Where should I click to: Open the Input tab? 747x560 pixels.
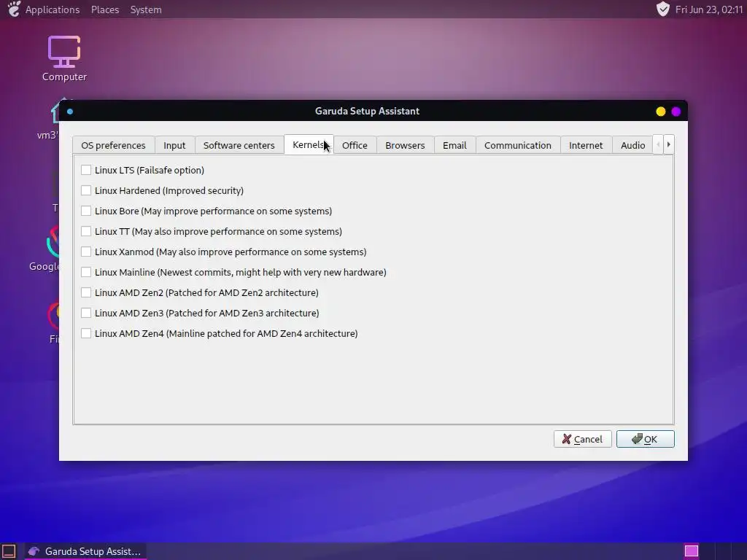[x=174, y=145]
